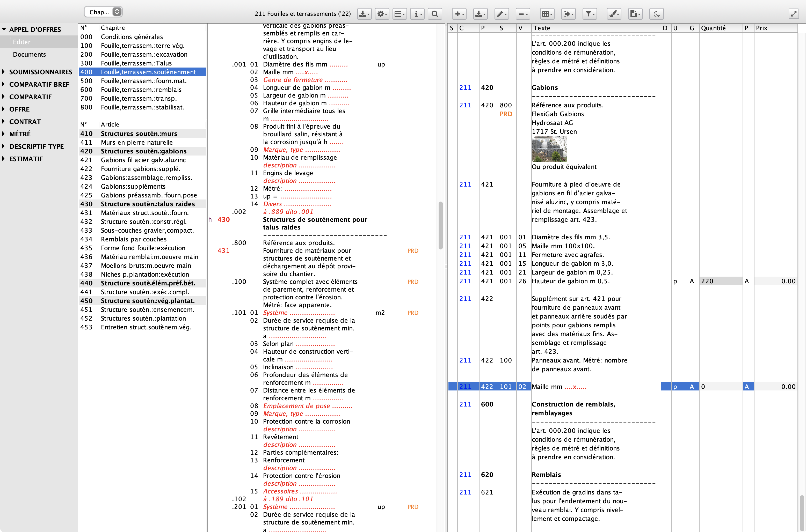This screenshot has width=806, height=532.
Task: Click the orange PRD tag beside position .100
Action: [x=413, y=282]
